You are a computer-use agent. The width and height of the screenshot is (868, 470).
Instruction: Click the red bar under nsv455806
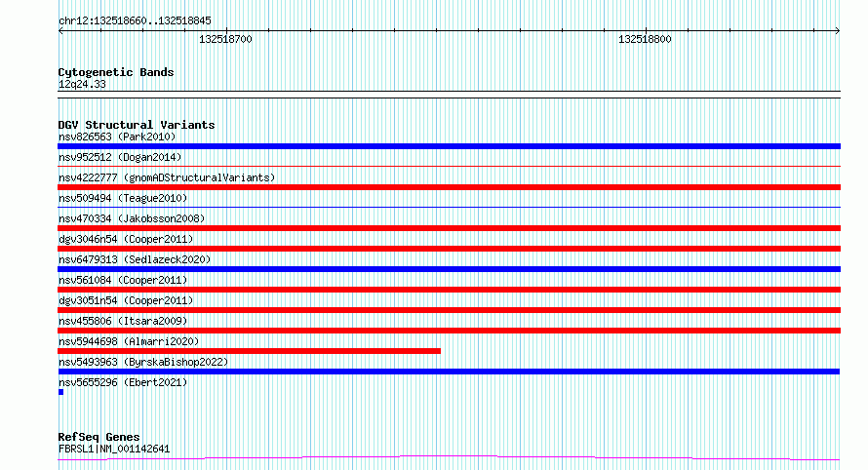[449, 331]
